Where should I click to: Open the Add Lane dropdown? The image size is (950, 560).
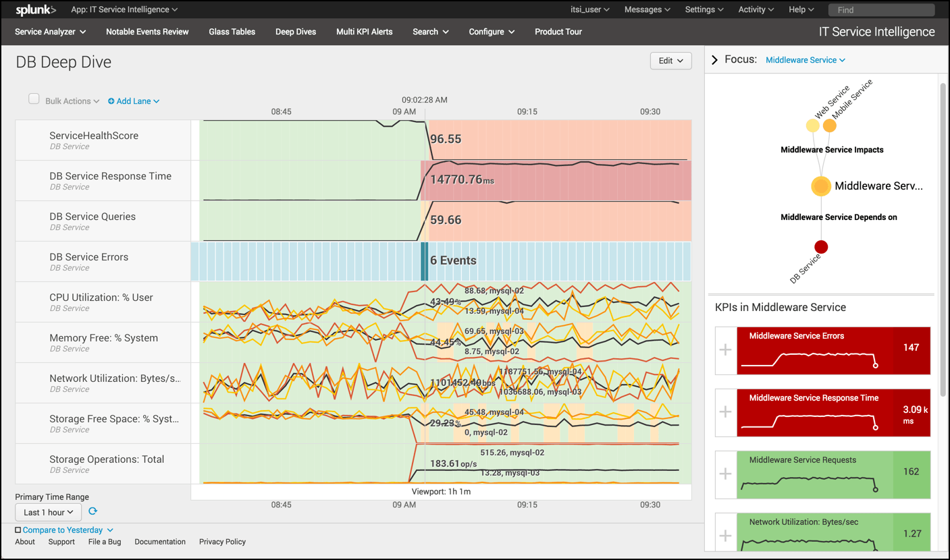[134, 101]
